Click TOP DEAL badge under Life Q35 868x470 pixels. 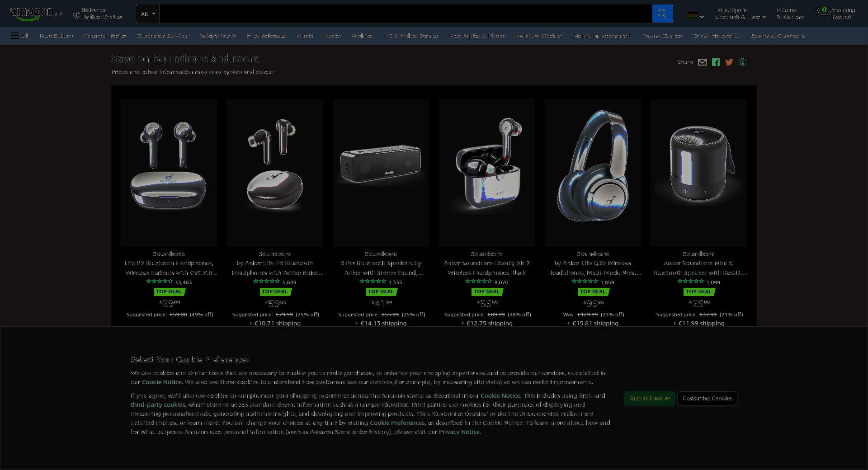593,291
